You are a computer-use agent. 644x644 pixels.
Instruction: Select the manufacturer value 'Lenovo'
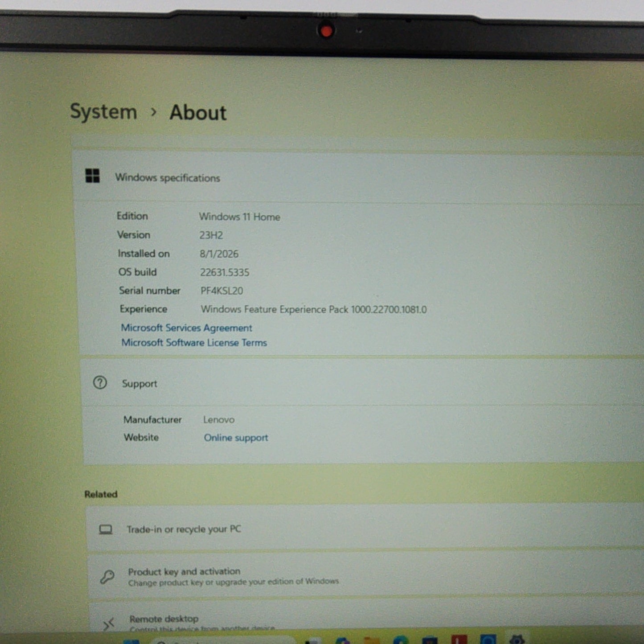pyautogui.click(x=218, y=419)
